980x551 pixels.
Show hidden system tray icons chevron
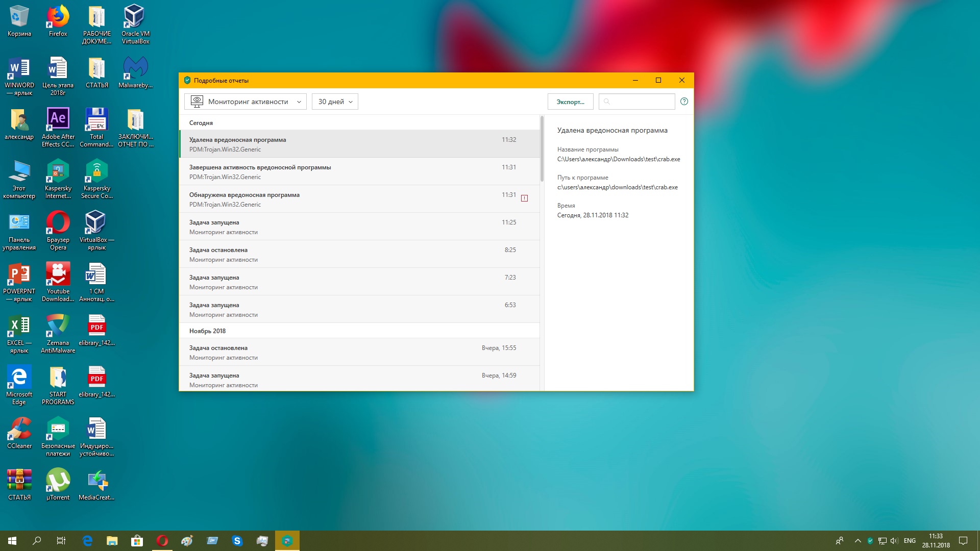pos(857,541)
